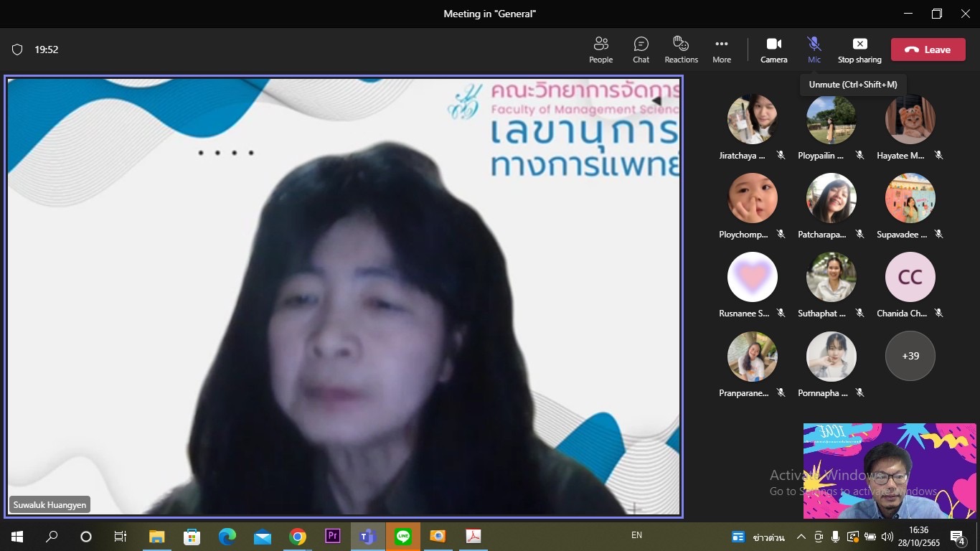Expand the +39 additional participants
Image resolution: width=980 pixels, height=551 pixels.
(x=910, y=356)
